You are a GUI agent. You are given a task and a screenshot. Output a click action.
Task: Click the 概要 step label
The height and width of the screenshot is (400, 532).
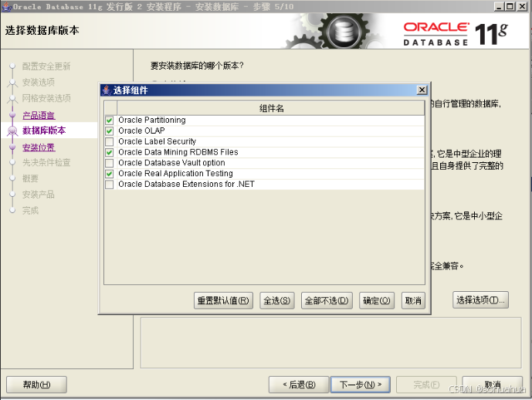30,178
